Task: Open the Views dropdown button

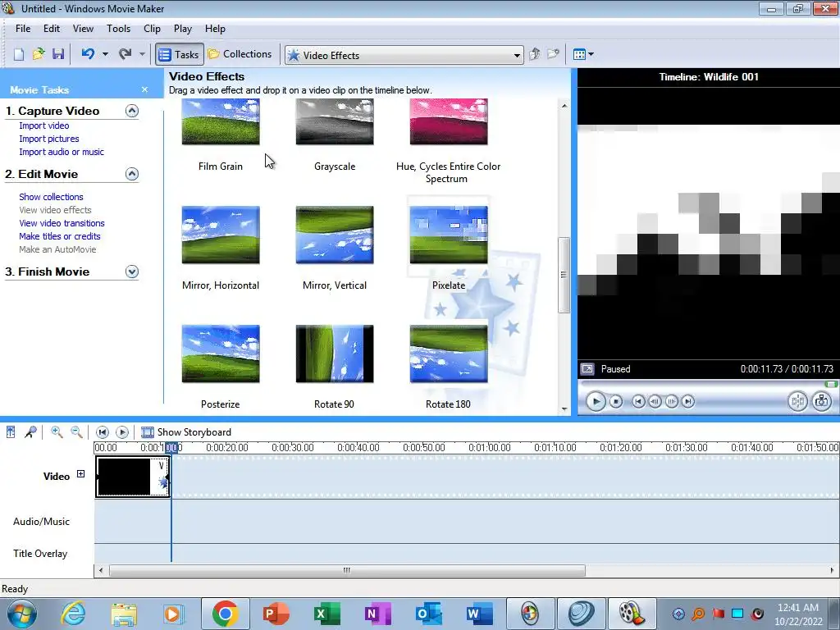Action: click(583, 54)
